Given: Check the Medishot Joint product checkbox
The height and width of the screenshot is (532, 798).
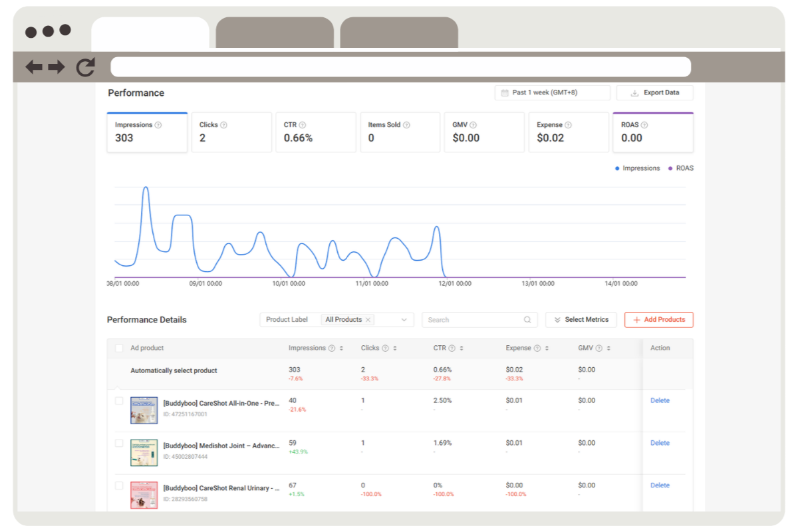Looking at the screenshot, I should point(119,444).
